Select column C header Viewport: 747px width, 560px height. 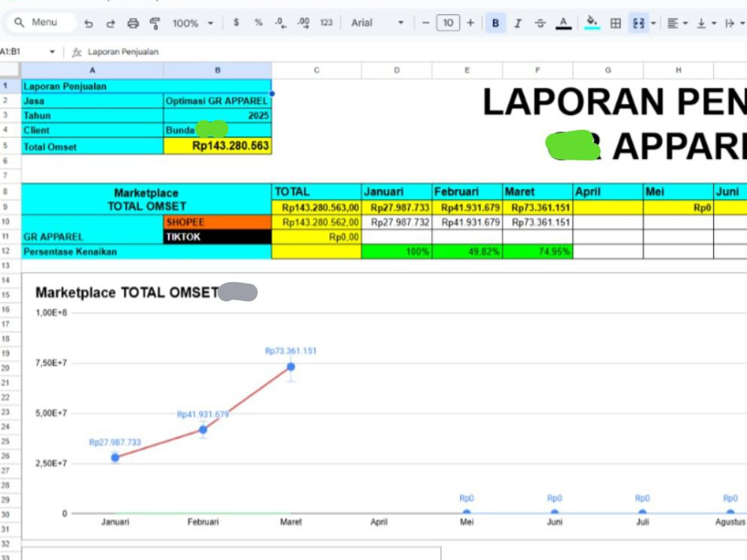pyautogui.click(x=316, y=70)
